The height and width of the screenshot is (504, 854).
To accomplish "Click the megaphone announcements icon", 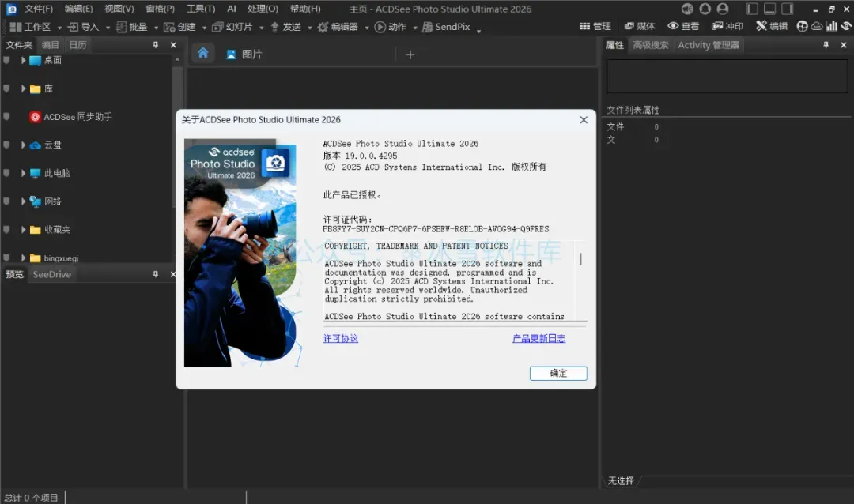I will 687,9.
